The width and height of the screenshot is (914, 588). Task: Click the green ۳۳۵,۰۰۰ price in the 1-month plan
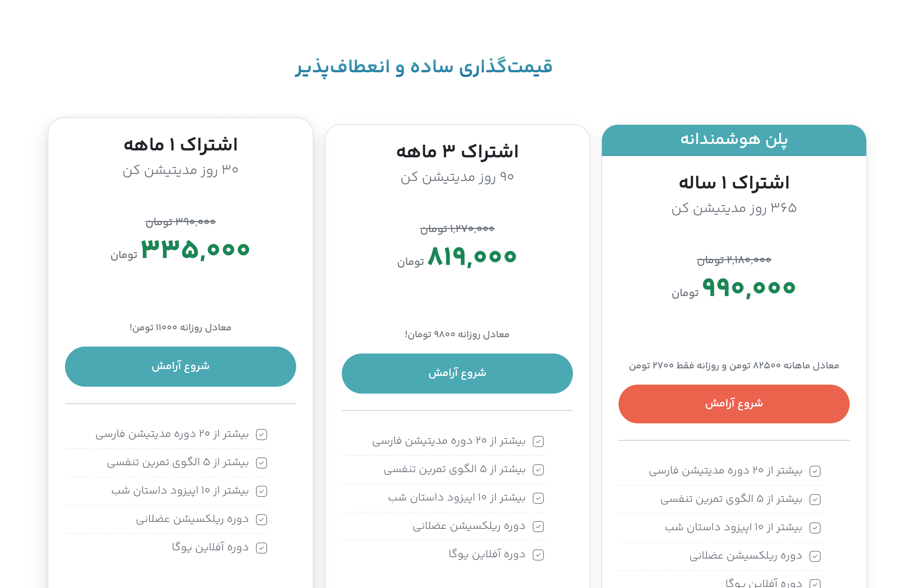[195, 249]
